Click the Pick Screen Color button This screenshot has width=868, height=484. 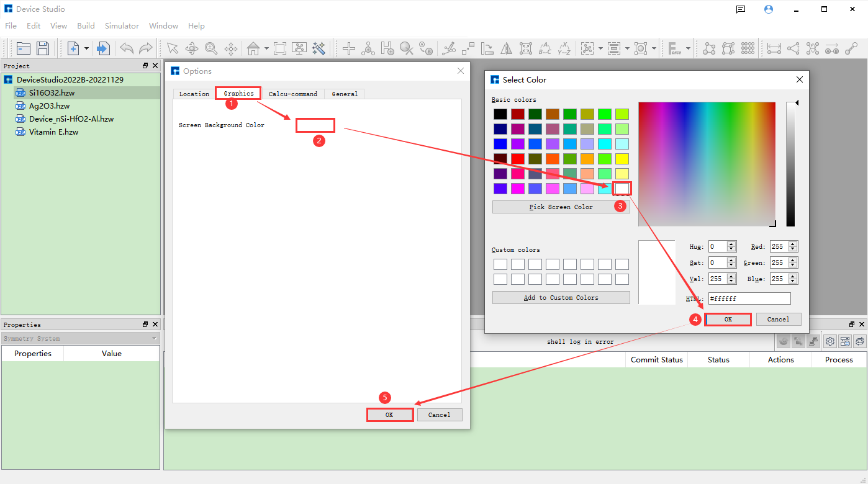pyautogui.click(x=561, y=207)
